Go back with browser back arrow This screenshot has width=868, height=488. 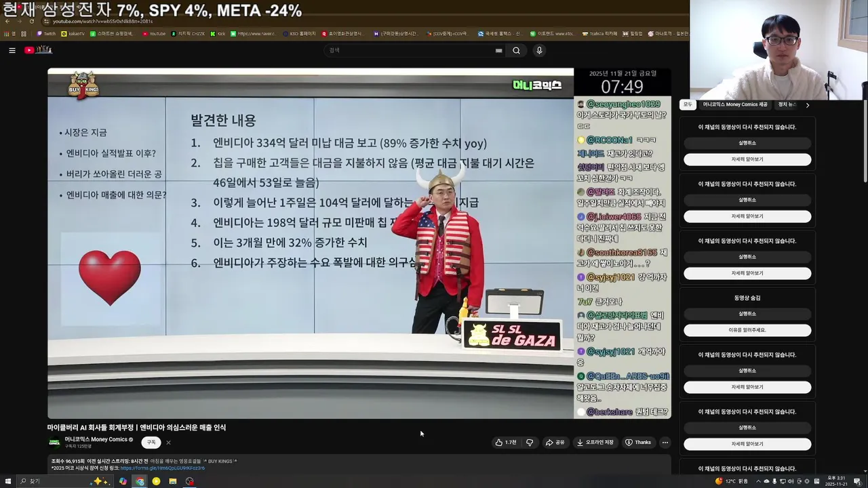click(x=7, y=21)
